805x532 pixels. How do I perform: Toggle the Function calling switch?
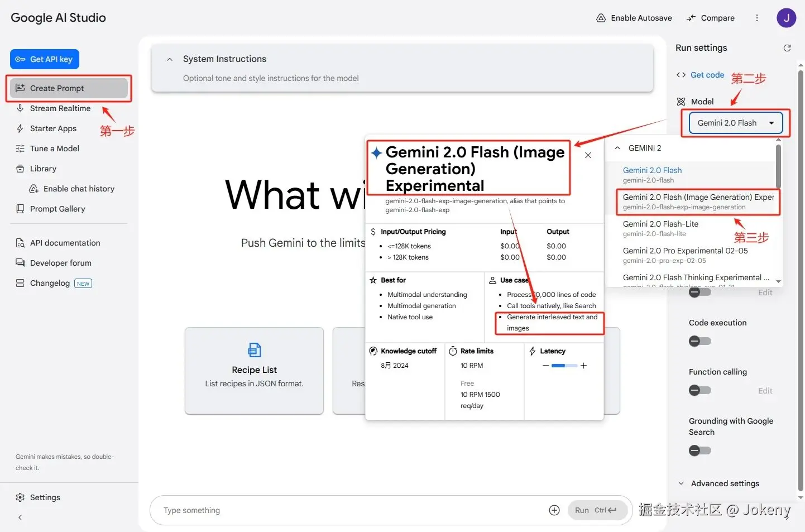699,390
